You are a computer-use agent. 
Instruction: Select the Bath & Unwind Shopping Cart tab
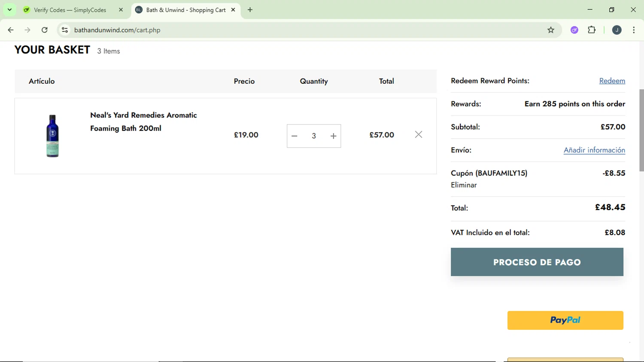coord(185,10)
